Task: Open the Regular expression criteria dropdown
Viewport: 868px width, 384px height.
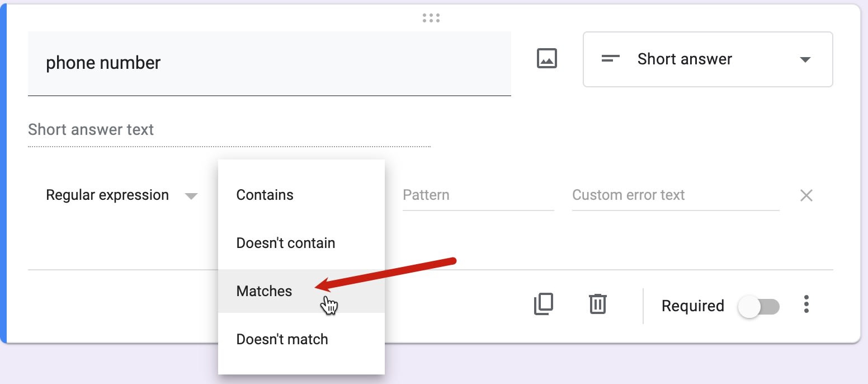Action: pos(120,195)
